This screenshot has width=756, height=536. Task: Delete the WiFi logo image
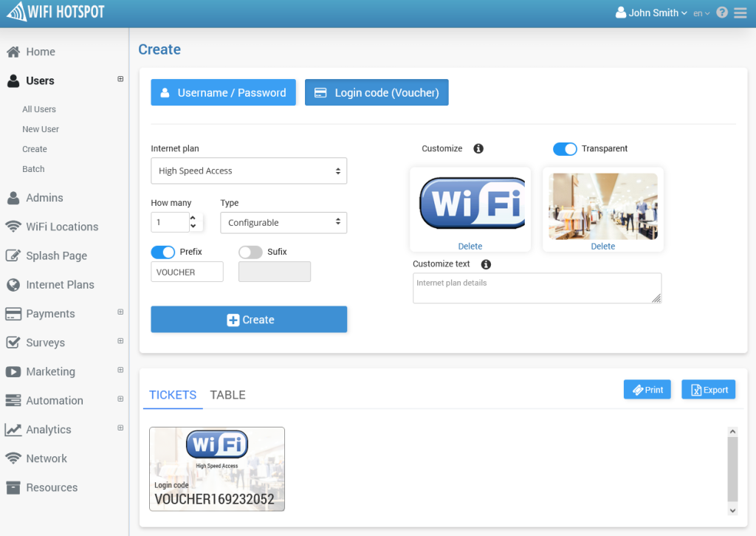[x=470, y=247]
